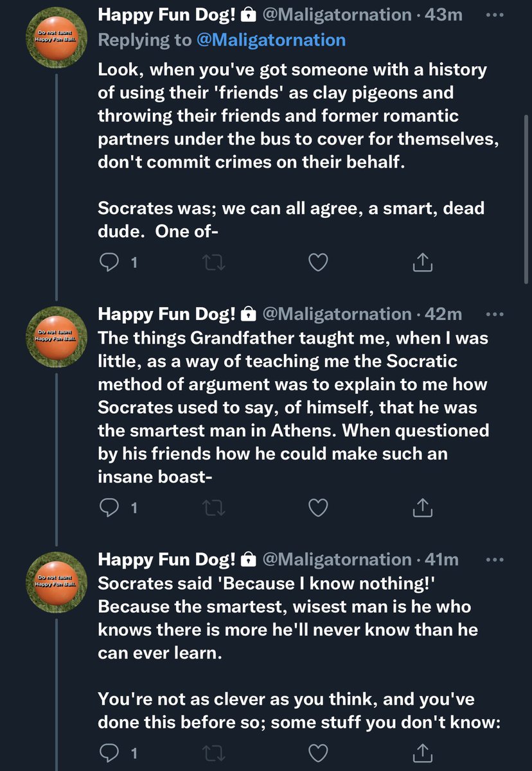
Task: Share the 41m tweet
Action: (x=422, y=752)
